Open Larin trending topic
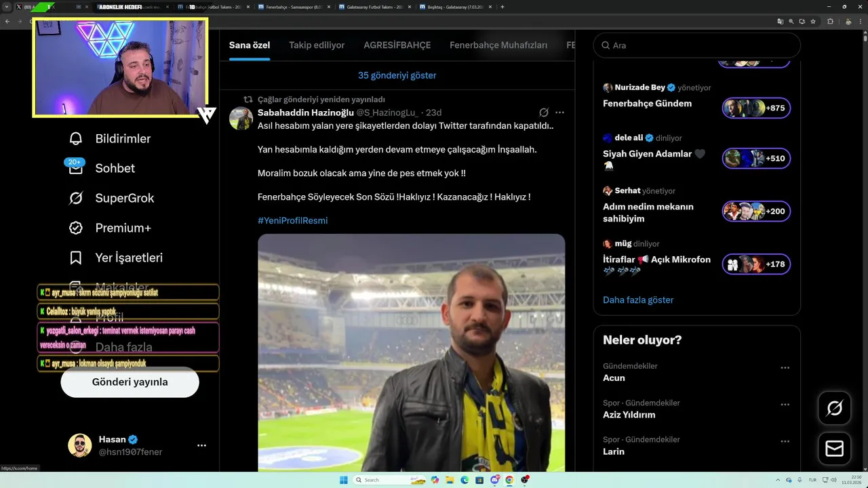Viewport: 868px width, 488px height. pyautogui.click(x=614, y=451)
